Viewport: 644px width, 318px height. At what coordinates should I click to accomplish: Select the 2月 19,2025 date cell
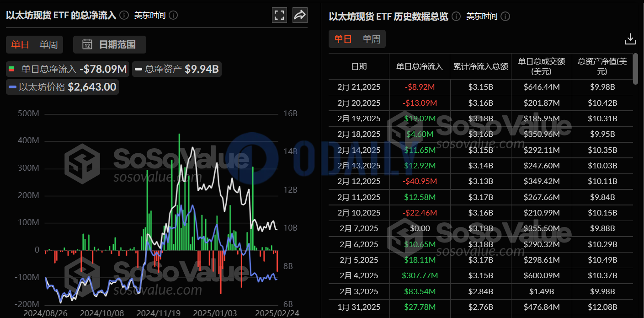coord(359,119)
